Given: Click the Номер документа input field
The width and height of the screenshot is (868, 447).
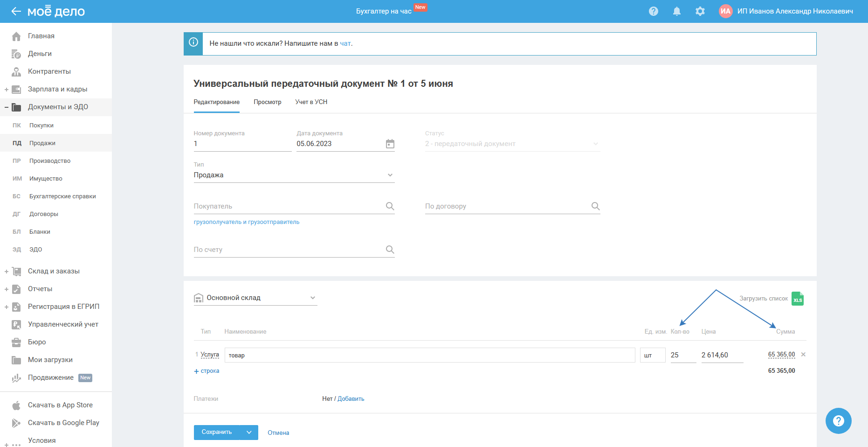Looking at the screenshot, I should (x=243, y=144).
